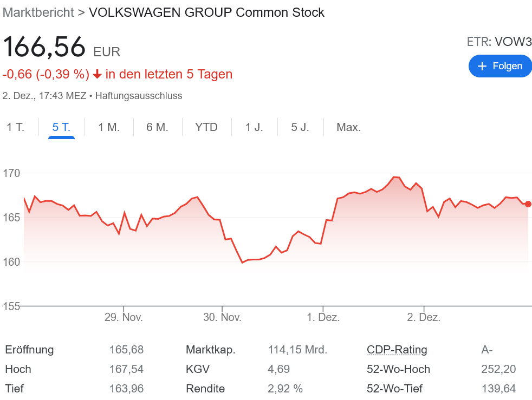532x400 pixels.
Task: Click the 29. Nov. date marker
Action: (x=124, y=317)
